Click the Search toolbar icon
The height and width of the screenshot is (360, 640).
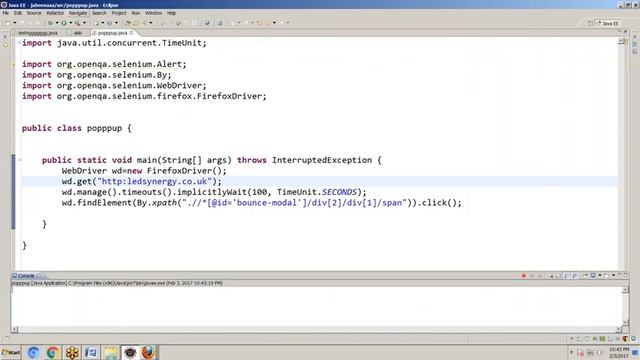[x=144, y=23]
